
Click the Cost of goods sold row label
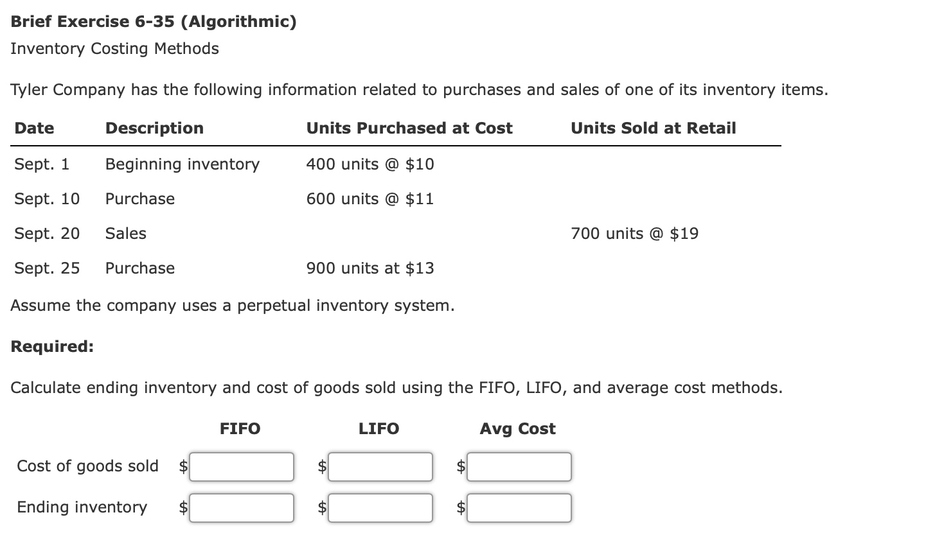click(x=87, y=466)
